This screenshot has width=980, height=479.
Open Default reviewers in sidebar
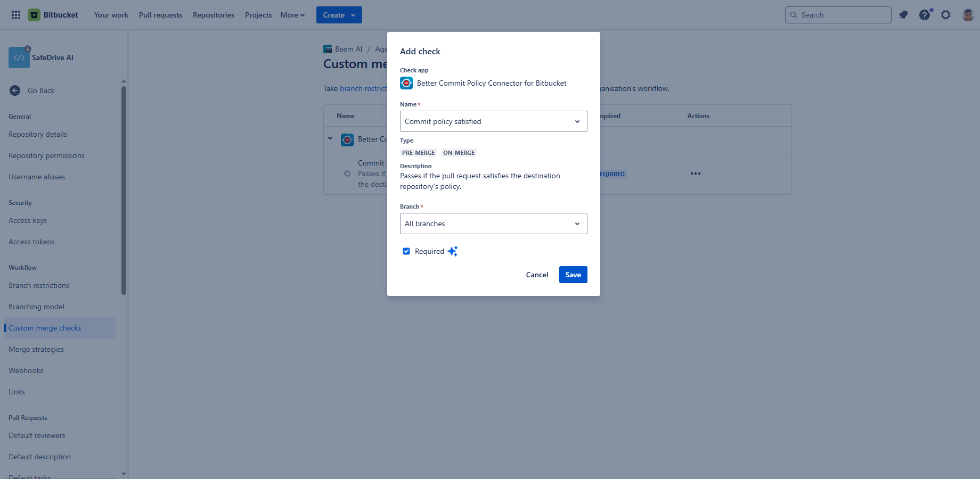(37, 435)
